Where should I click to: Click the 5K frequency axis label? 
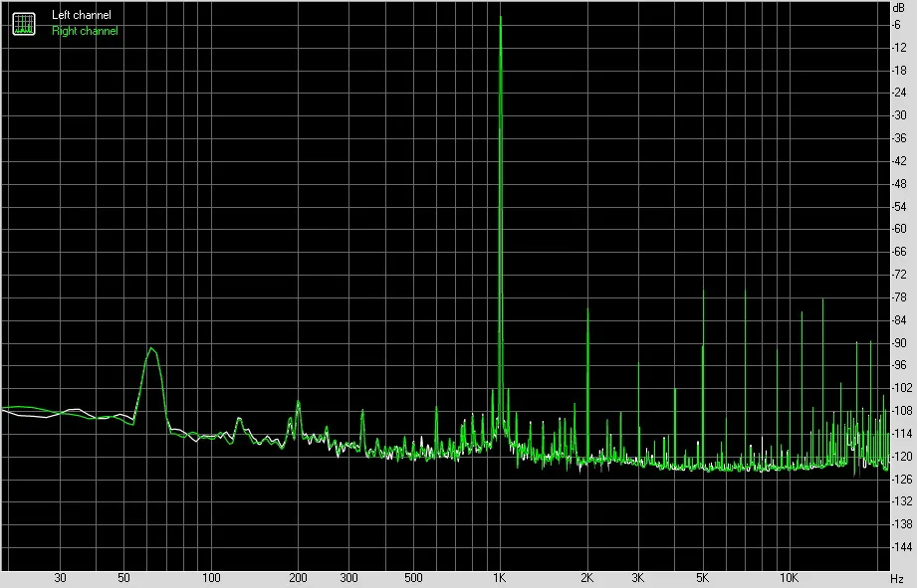tap(702, 578)
